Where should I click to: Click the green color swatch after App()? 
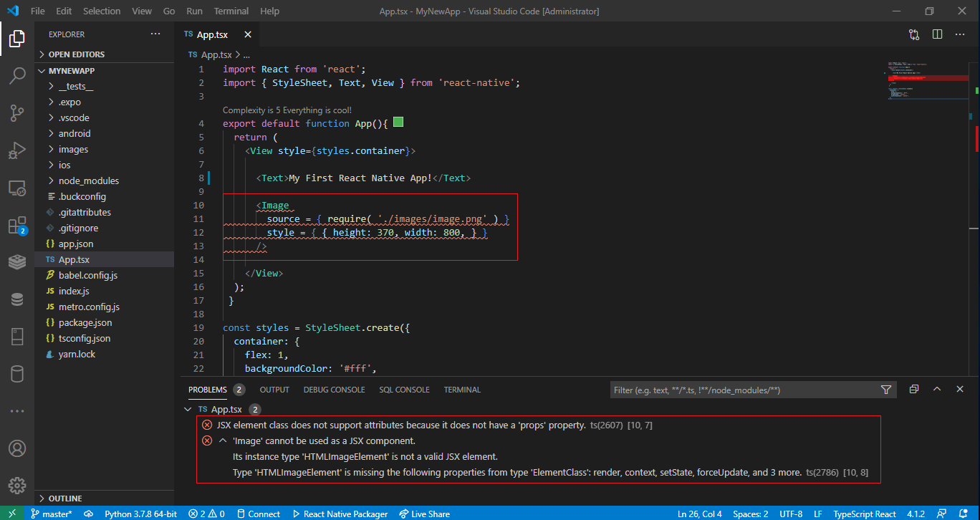coord(398,122)
